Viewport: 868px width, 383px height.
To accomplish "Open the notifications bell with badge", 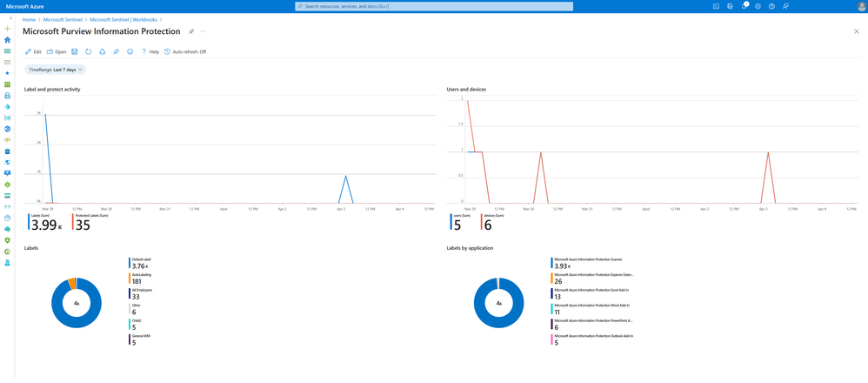I will tap(745, 6).
